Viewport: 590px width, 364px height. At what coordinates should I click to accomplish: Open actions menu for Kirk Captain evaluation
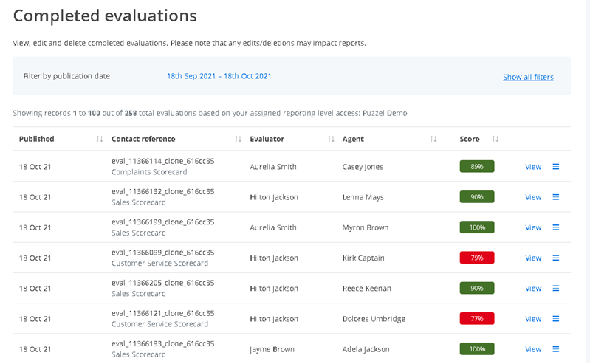coord(556,258)
